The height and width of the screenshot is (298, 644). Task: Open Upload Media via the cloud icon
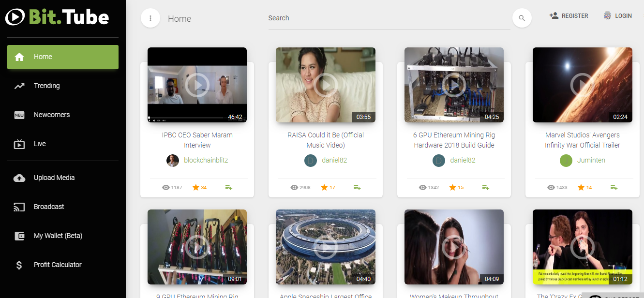[19, 178]
